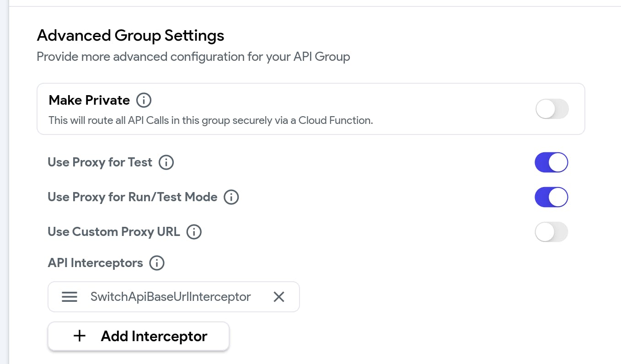View the API Interceptors info tooltip icon
Image resolution: width=621 pixels, height=364 pixels.
(157, 263)
